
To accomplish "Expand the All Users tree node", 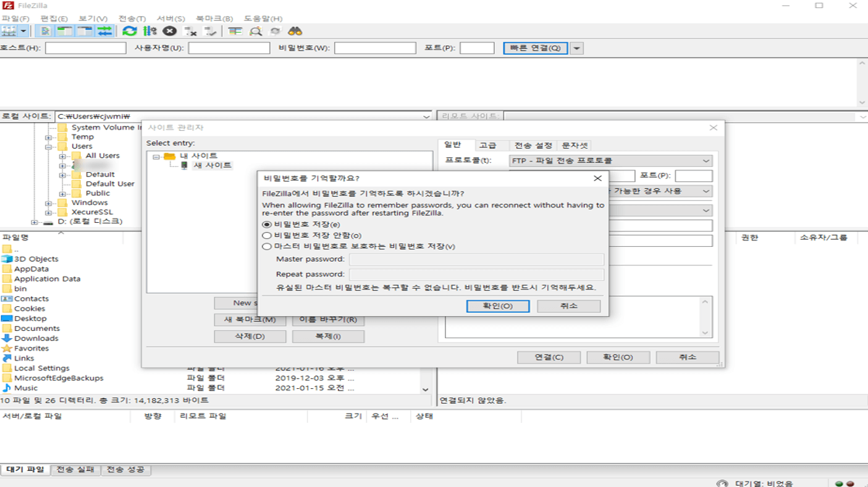I will pos(62,156).
